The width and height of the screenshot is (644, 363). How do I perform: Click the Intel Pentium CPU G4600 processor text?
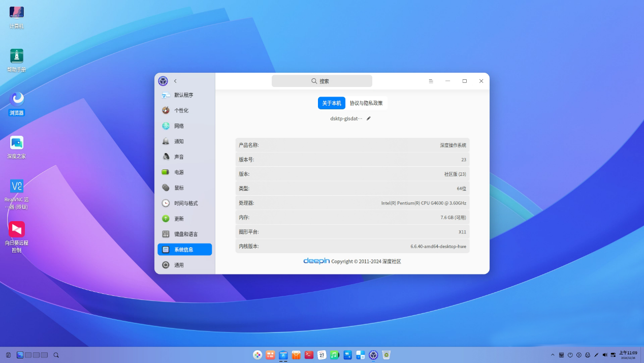[x=424, y=203]
